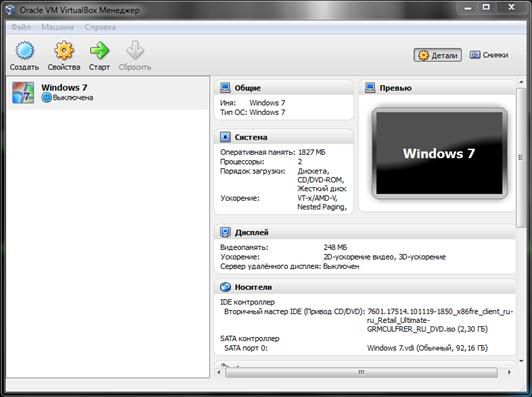Screen dimensions: 532x397
Task: Open Общие settings via its heading
Action: [x=248, y=88]
